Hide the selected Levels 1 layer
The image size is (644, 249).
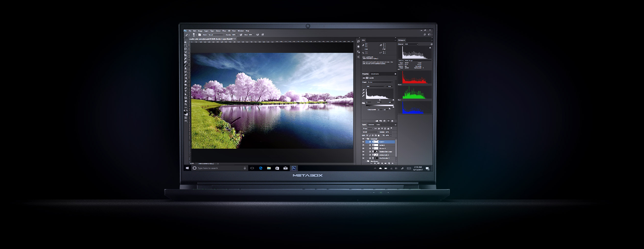pos(363,142)
